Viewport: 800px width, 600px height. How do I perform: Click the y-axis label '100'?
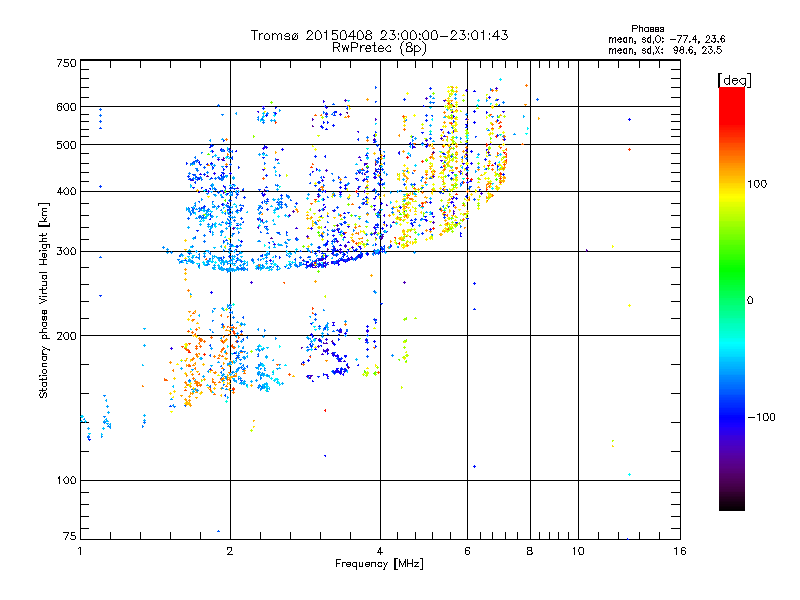pos(66,481)
